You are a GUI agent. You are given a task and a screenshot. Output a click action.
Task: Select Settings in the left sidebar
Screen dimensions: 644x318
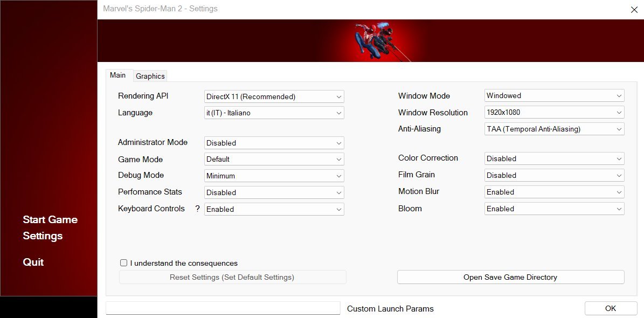(x=43, y=236)
